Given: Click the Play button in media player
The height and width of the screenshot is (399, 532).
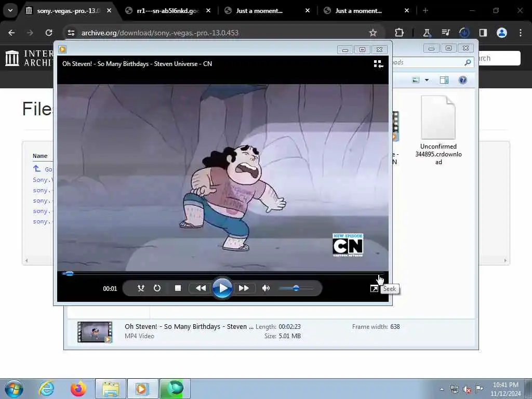Looking at the screenshot, I should tap(222, 288).
